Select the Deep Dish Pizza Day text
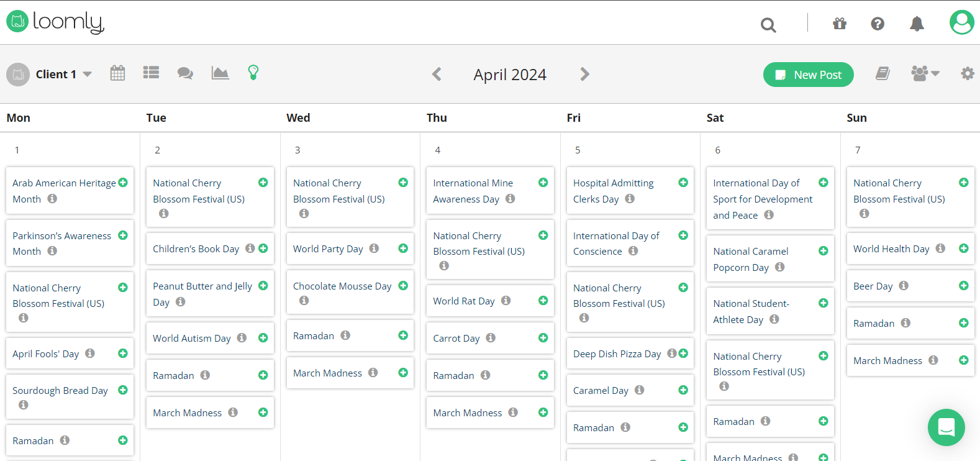980x461 pixels. coord(617,354)
